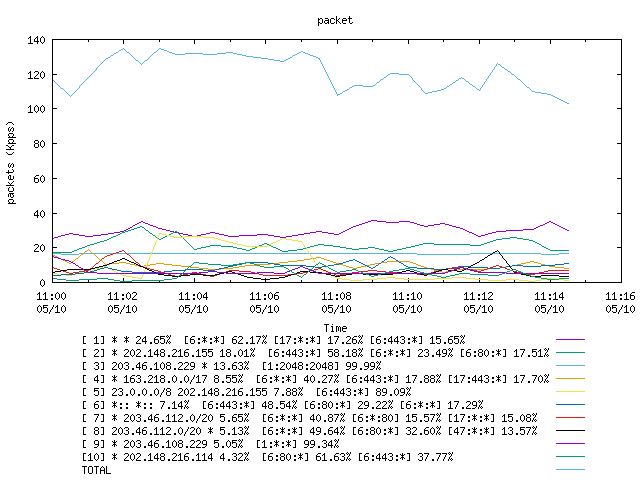This screenshot has height=480, width=640.
Task: Select legend entry [9] * 203.46.108.229 5.05%
Action: tap(211, 444)
